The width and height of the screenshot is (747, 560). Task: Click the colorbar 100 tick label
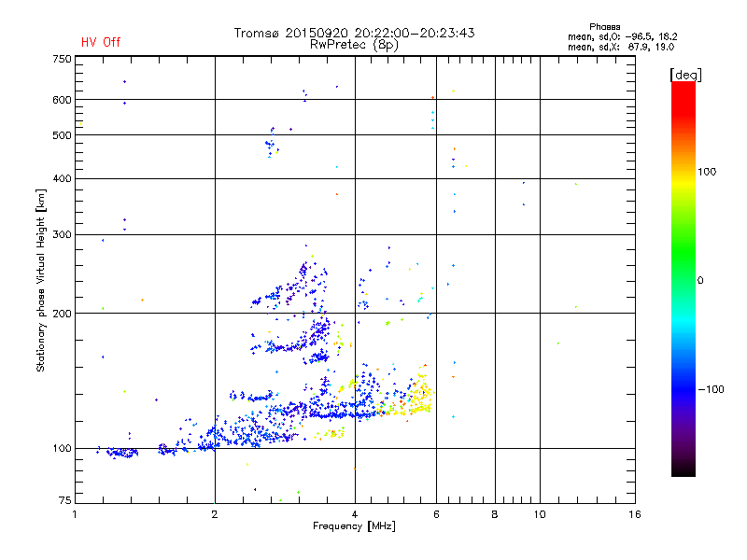pyautogui.click(x=707, y=172)
